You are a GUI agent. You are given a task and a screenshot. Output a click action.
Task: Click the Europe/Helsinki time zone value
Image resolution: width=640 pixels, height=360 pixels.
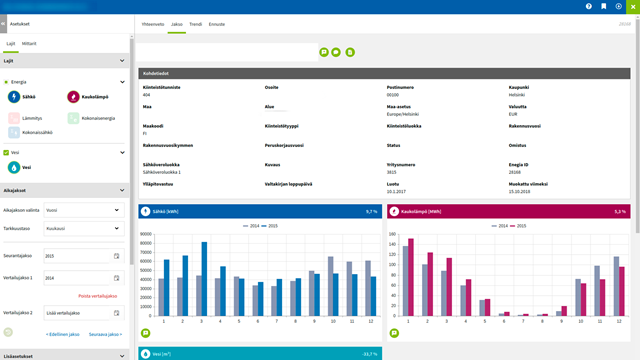point(402,114)
